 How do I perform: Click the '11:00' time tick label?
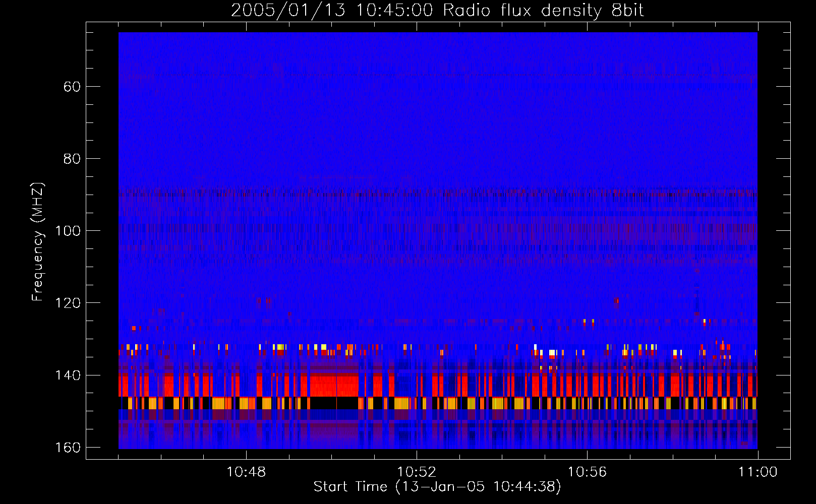click(x=757, y=472)
